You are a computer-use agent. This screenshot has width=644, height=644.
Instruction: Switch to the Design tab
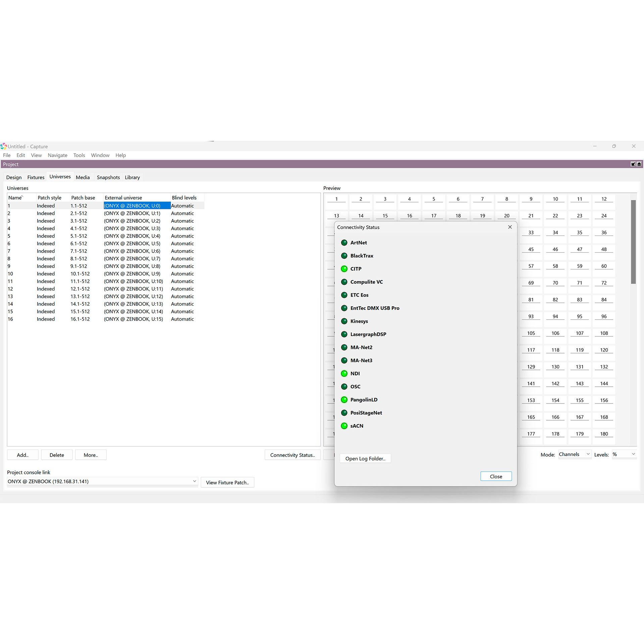pos(14,177)
